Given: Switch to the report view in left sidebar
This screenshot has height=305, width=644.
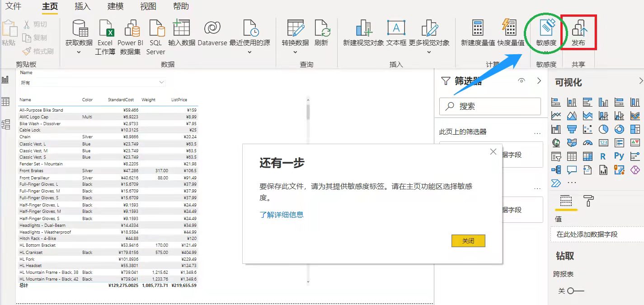Looking at the screenshot, I should point(5,80).
